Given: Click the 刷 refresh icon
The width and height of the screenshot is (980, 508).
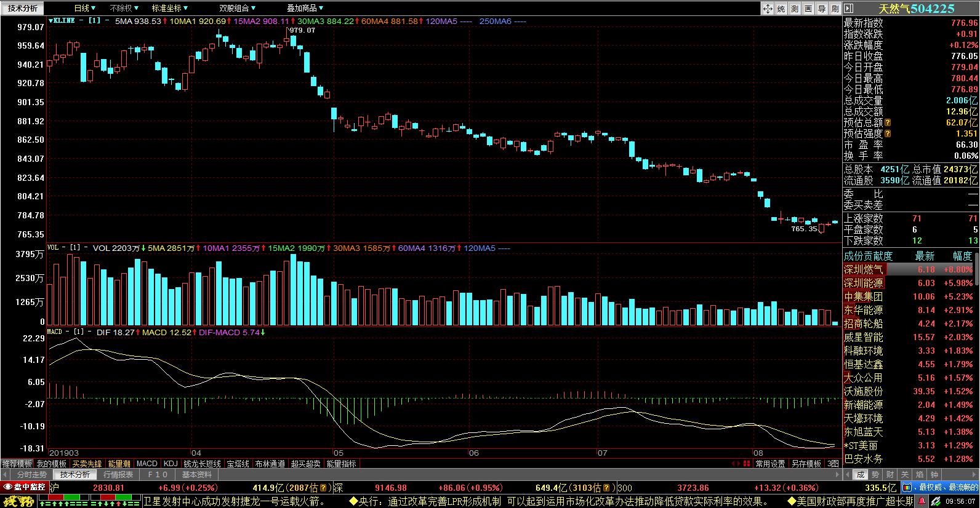Looking at the screenshot, I should [835, 8].
